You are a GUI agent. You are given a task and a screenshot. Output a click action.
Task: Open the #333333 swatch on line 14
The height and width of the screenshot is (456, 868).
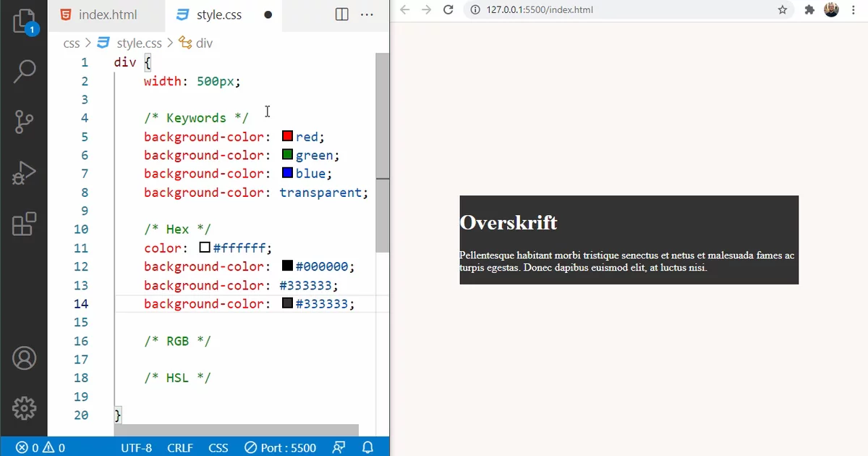(287, 303)
